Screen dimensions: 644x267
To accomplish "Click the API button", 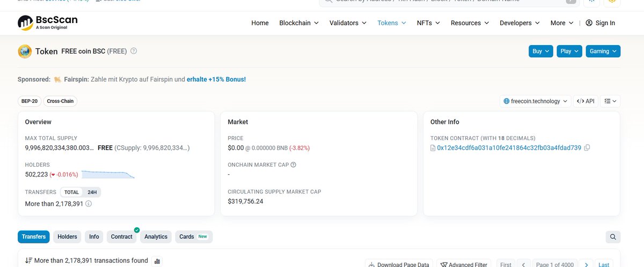I will click(x=586, y=101).
